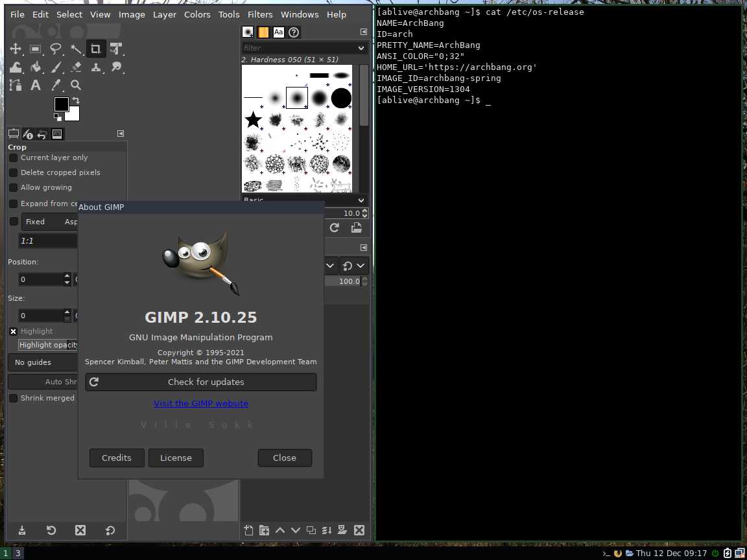Click the green power icon in taskbar
This screenshot has width=747, height=560.
(x=715, y=553)
